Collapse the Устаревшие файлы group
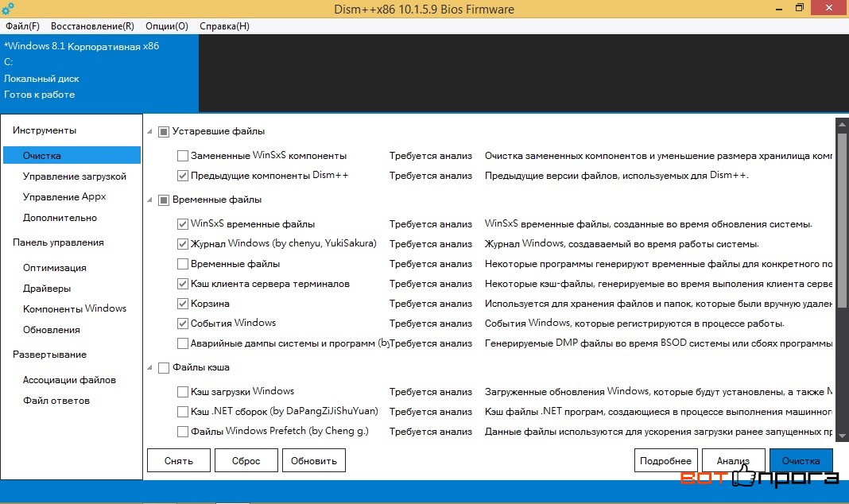The width and height of the screenshot is (849, 504). 150,131
